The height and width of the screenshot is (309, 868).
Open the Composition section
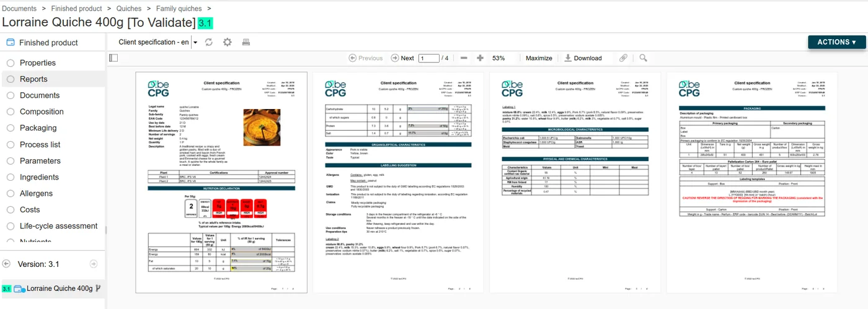[x=42, y=111]
